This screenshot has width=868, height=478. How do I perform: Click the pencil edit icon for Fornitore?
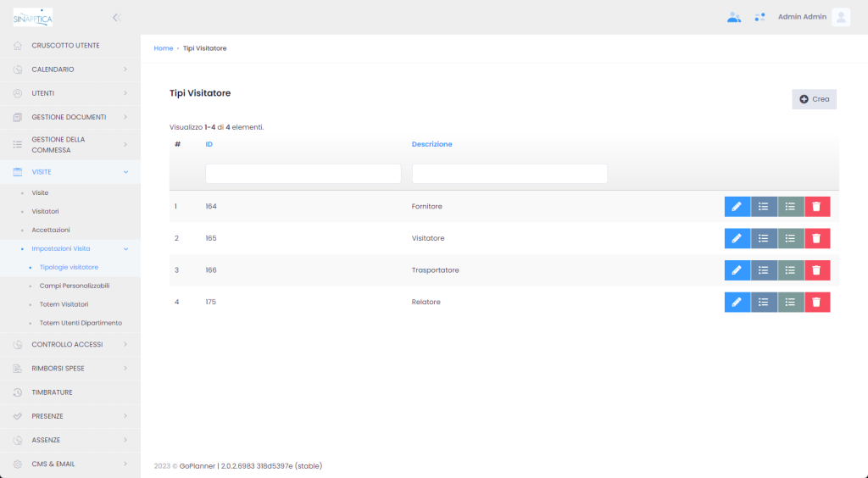click(x=737, y=206)
